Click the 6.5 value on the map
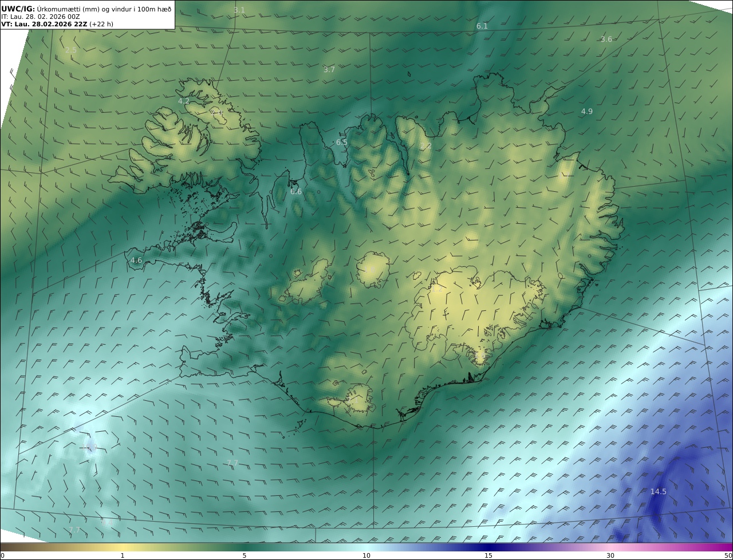 click(x=341, y=142)
